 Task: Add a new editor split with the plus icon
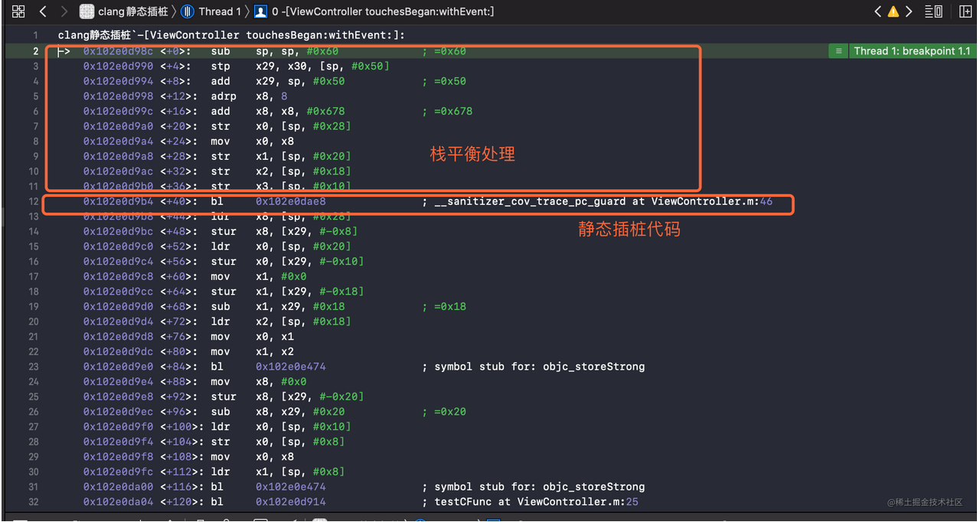coord(965,11)
